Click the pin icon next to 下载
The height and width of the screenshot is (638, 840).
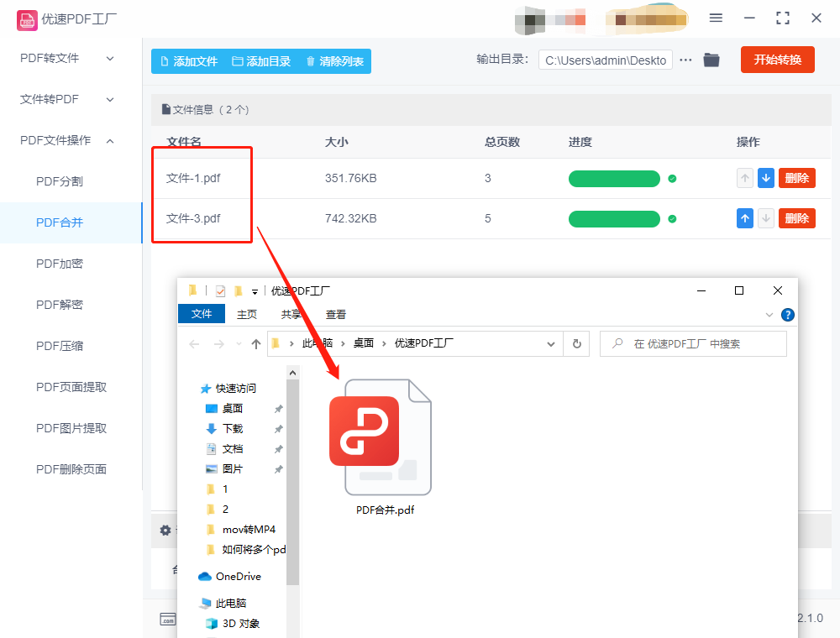279,429
